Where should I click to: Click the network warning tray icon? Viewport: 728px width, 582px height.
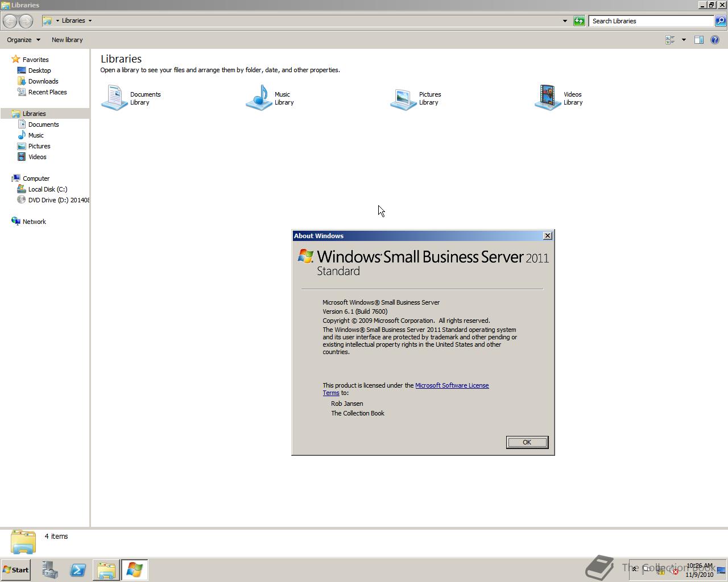661,570
